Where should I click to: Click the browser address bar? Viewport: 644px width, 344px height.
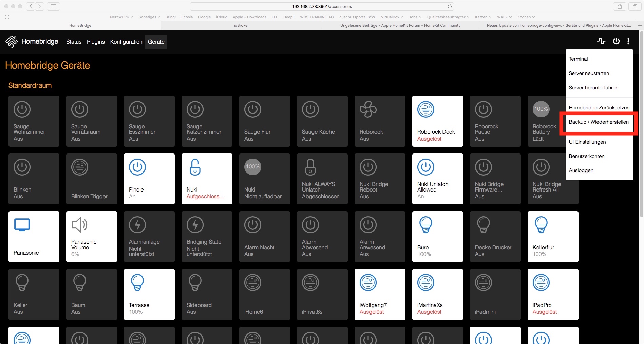pos(322,6)
